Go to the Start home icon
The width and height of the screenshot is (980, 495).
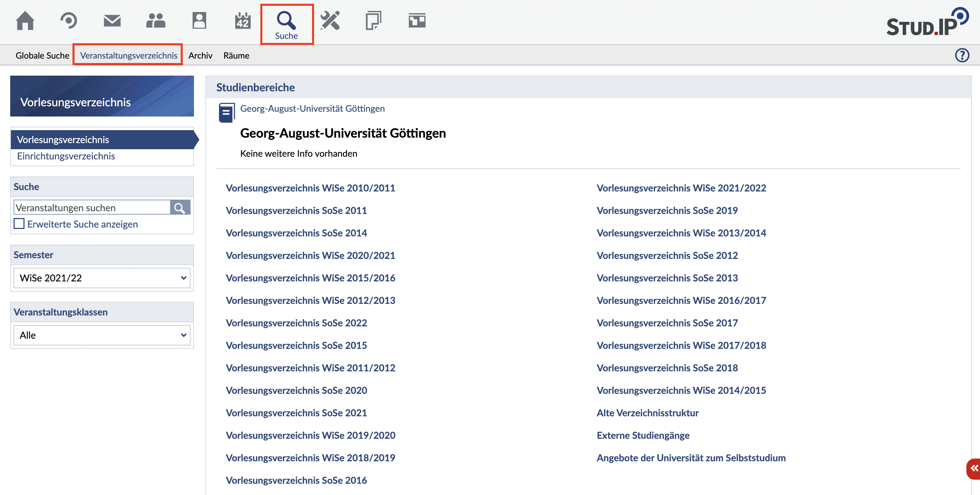(x=25, y=20)
